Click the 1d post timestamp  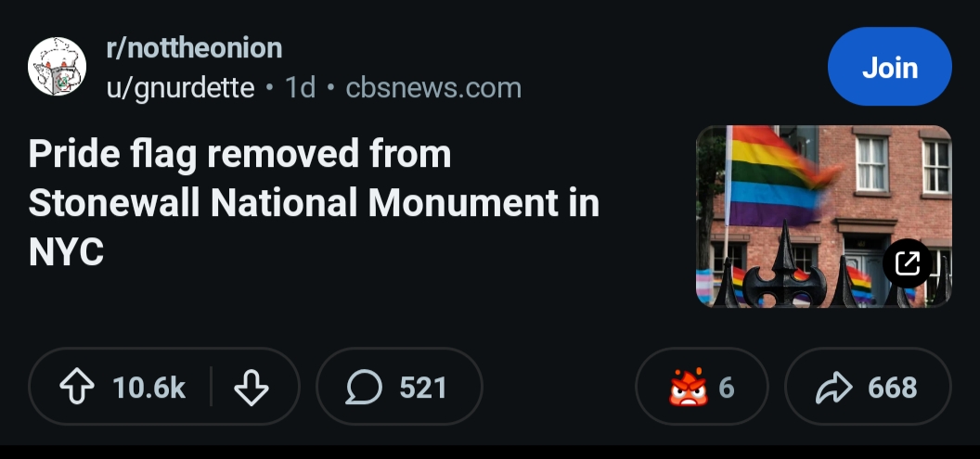(x=300, y=88)
